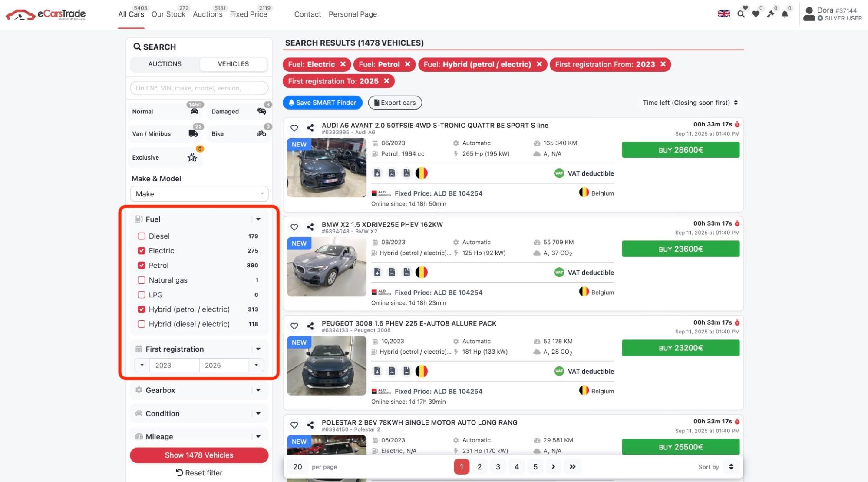
Task: Open the Fixed Price tab
Action: [x=248, y=14]
